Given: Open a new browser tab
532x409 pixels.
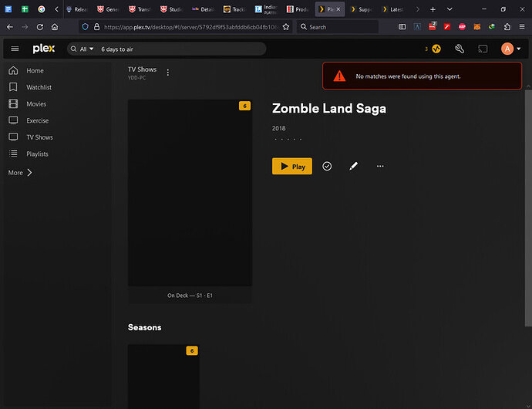Looking at the screenshot, I should 433,9.
